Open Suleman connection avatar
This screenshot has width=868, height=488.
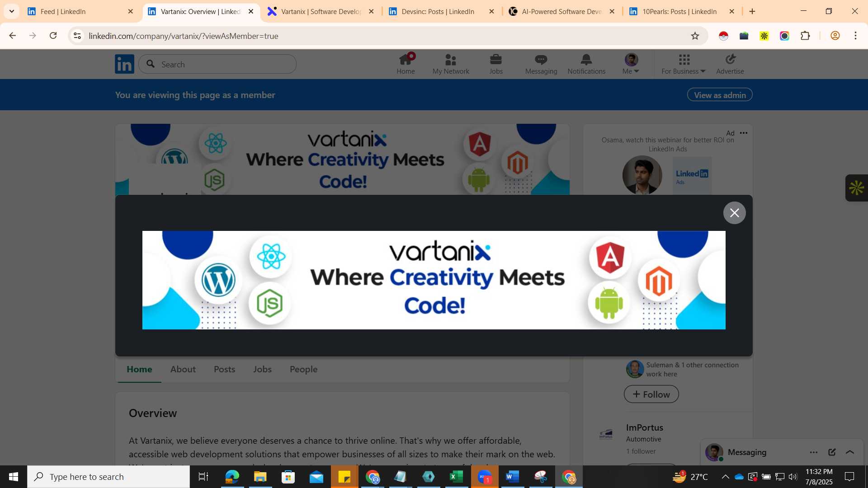(635, 369)
